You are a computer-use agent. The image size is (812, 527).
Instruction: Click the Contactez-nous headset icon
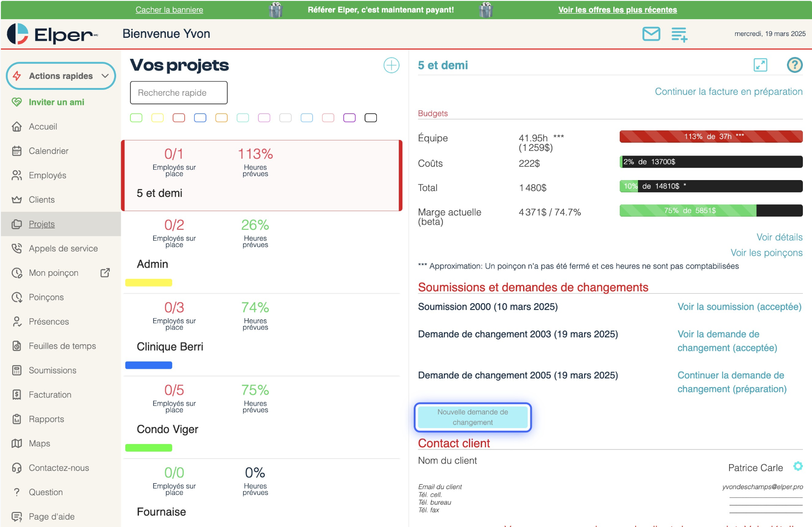[x=17, y=468]
